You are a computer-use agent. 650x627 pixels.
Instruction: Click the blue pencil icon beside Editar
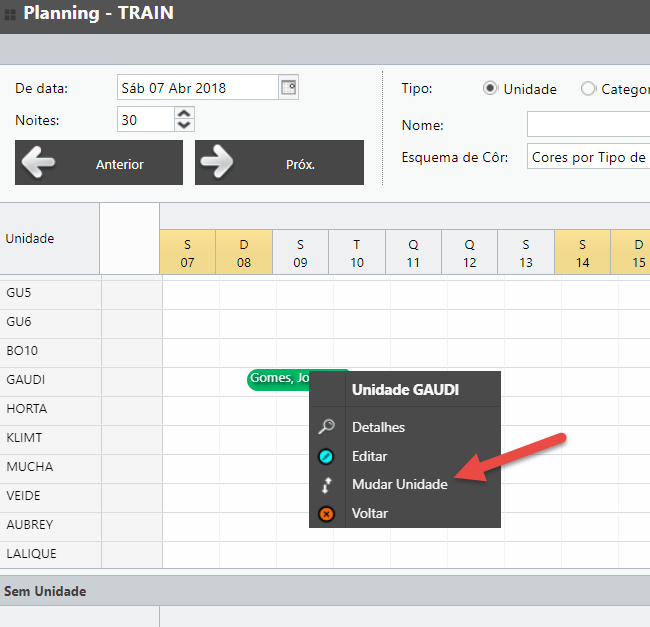[326, 456]
